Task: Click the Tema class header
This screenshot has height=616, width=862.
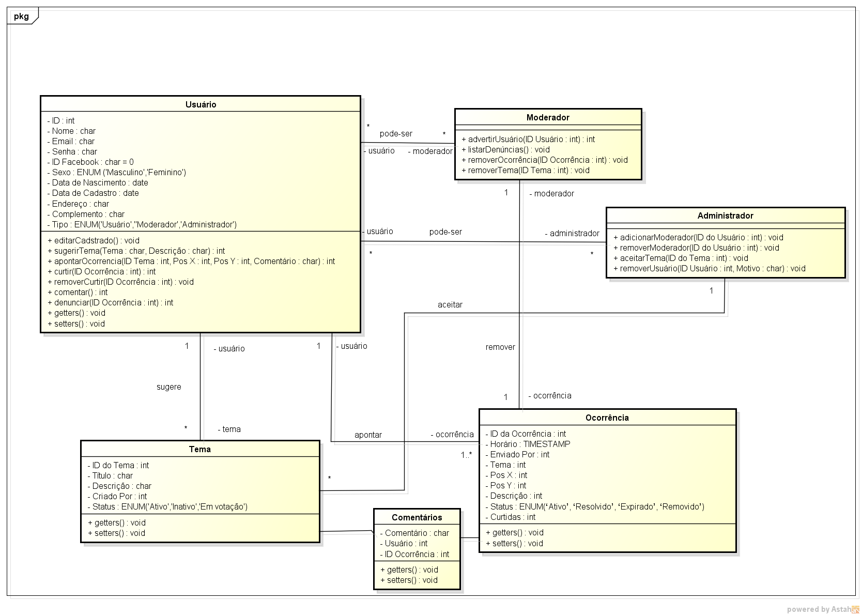Action: [200, 449]
